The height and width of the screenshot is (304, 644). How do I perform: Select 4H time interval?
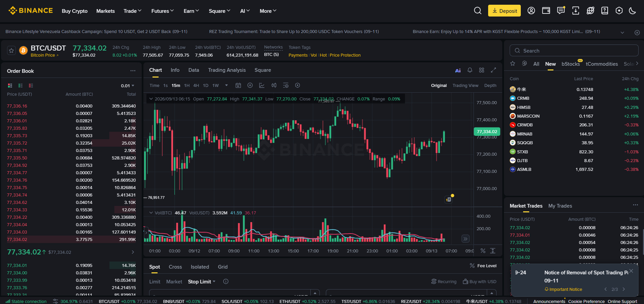[x=196, y=86]
